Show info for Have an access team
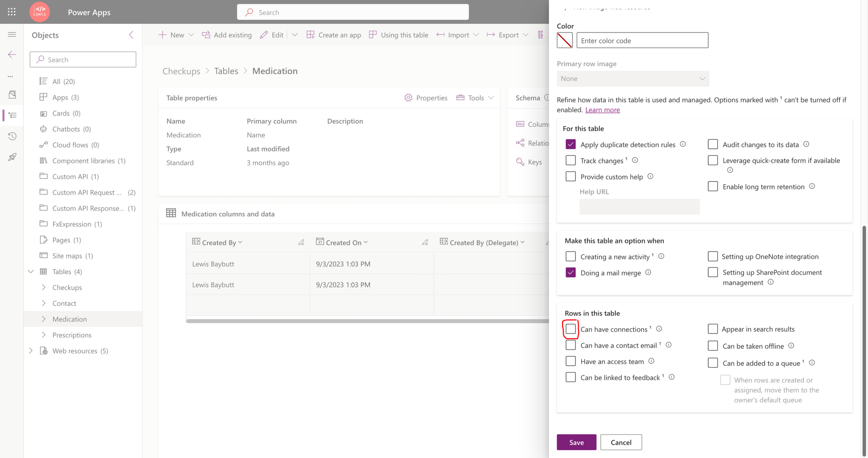Screen dimensions: 868x458 point(651,361)
